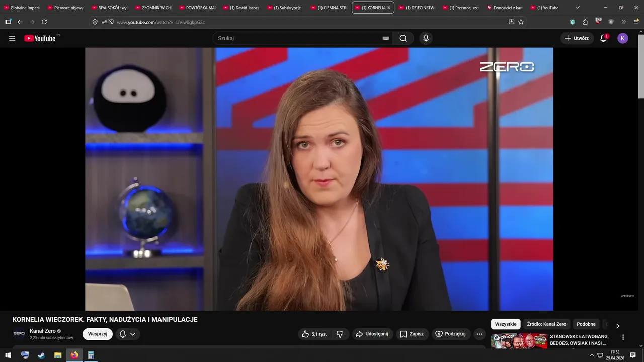The width and height of the screenshot is (644, 362).
Task: Switch to the "(1) DZIECIŃSTW" tab
Action: pos(417,8)
